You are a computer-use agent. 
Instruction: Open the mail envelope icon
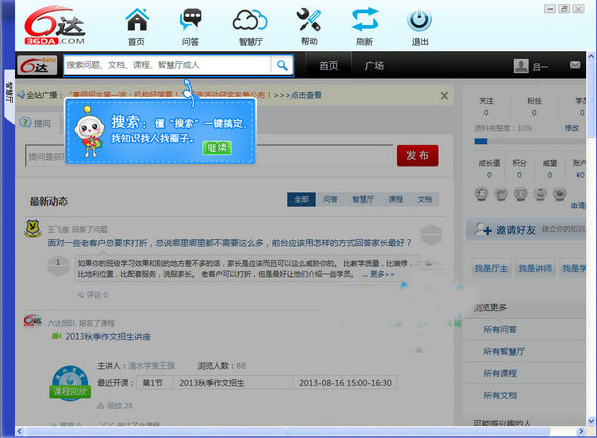coord(575,65)
